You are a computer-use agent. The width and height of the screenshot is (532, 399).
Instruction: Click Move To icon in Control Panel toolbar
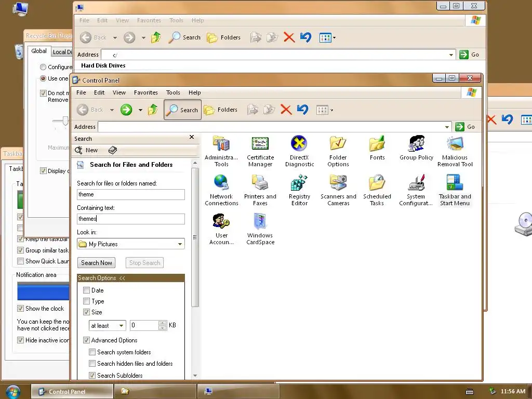click(252, 110)
